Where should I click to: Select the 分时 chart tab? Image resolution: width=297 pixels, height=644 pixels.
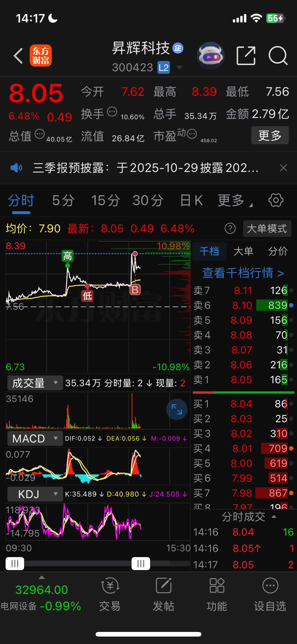[x=21, y=200]
